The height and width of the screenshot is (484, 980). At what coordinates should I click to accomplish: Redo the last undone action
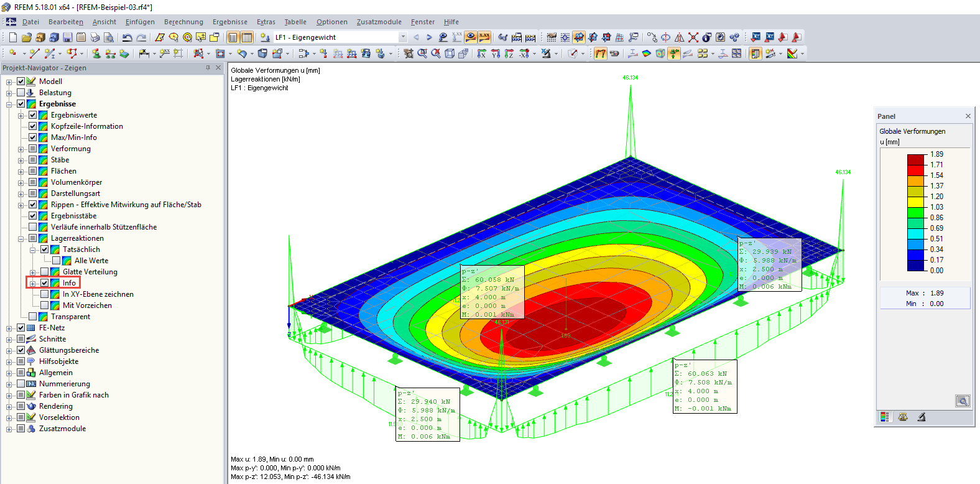141,37
